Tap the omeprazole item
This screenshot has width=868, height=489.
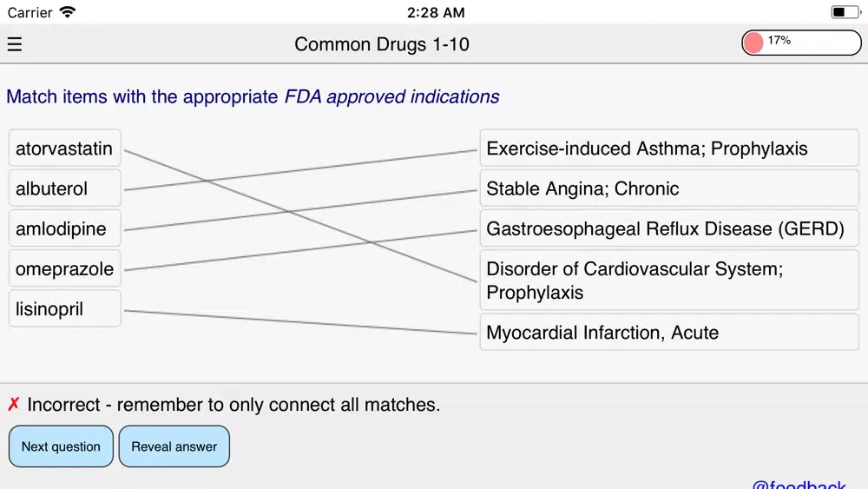point(64,269)
